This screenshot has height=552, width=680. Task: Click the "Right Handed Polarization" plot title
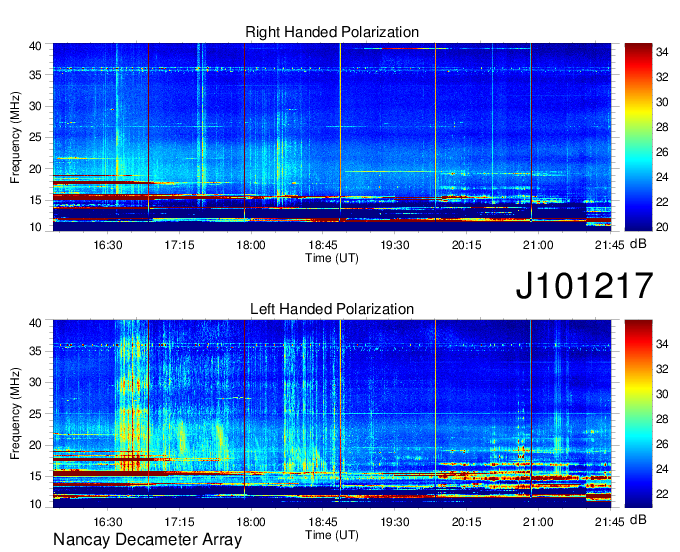pos(332,32)
